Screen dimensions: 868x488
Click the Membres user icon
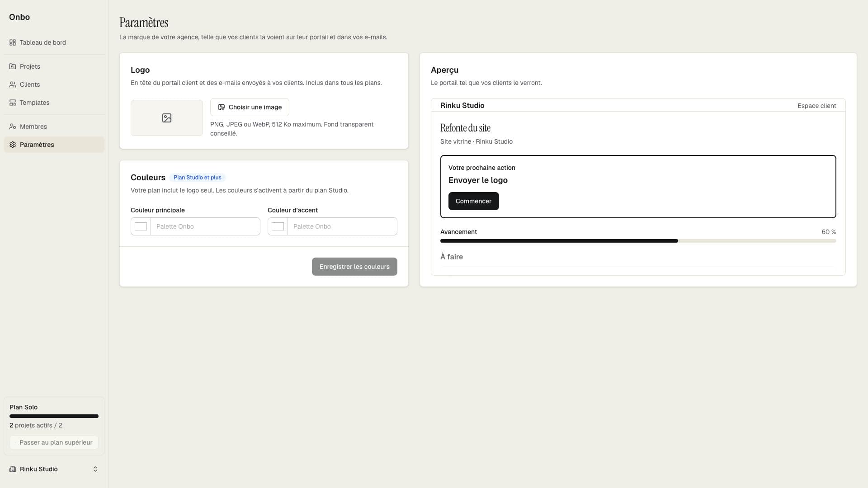pyautogui.click(x=13, y=127)
